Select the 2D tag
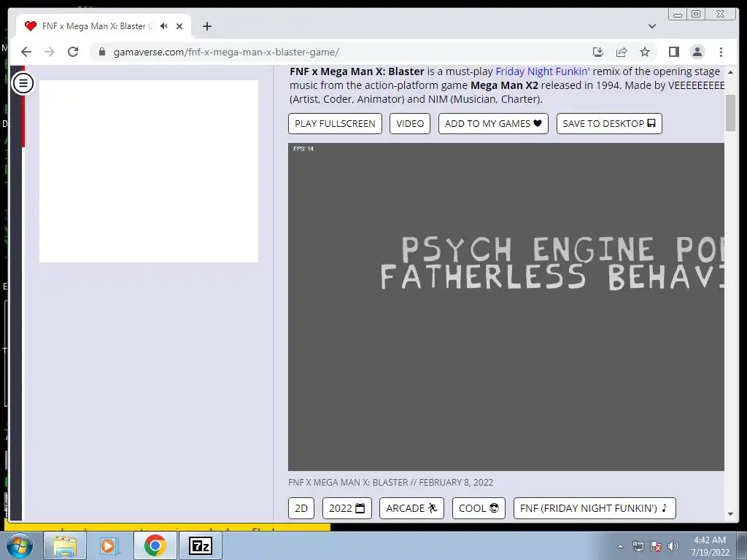 point(301,508)
